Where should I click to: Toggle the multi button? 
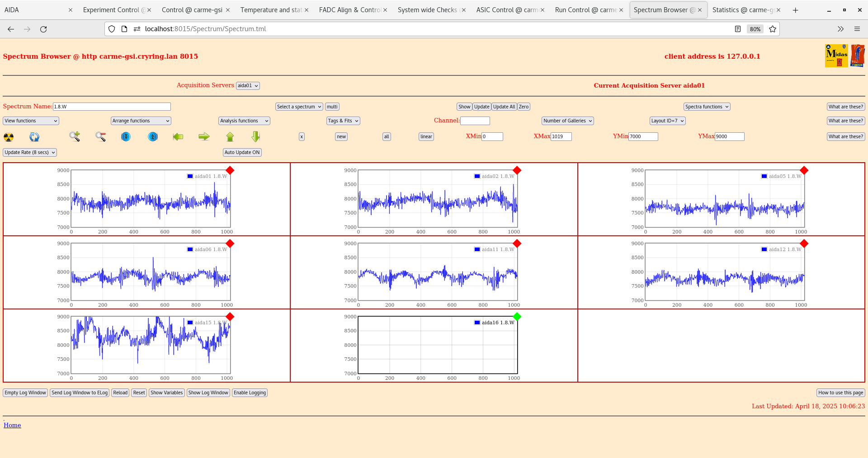[x=332, y=107]
